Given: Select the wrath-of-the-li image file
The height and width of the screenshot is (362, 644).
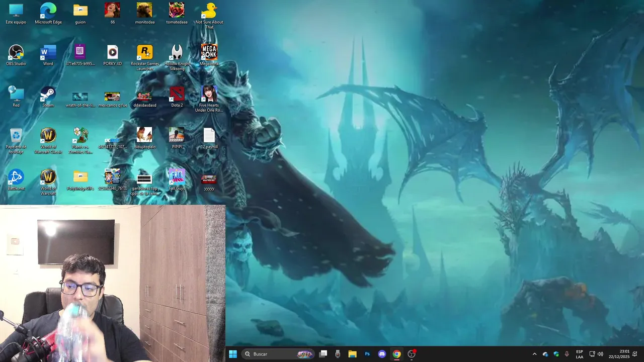Looking at the screenshot, I should [x=80, y=99].
